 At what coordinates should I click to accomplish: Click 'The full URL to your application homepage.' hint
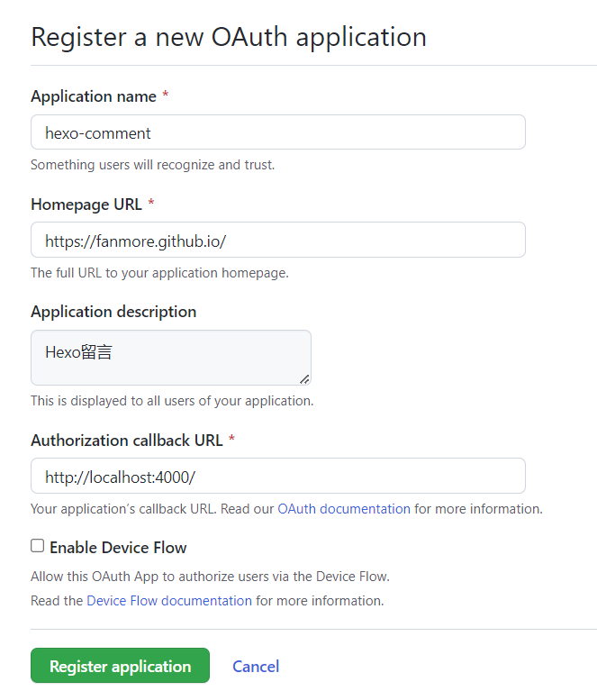point(159,273)
